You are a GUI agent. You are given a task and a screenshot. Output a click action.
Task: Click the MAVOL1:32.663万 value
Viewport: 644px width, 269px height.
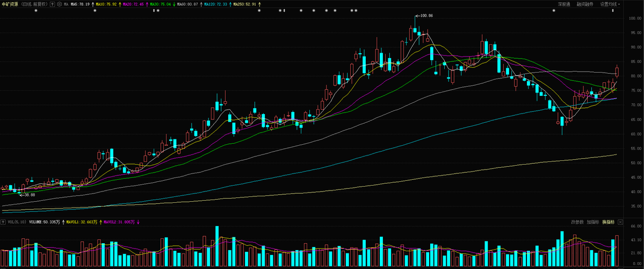82,222
